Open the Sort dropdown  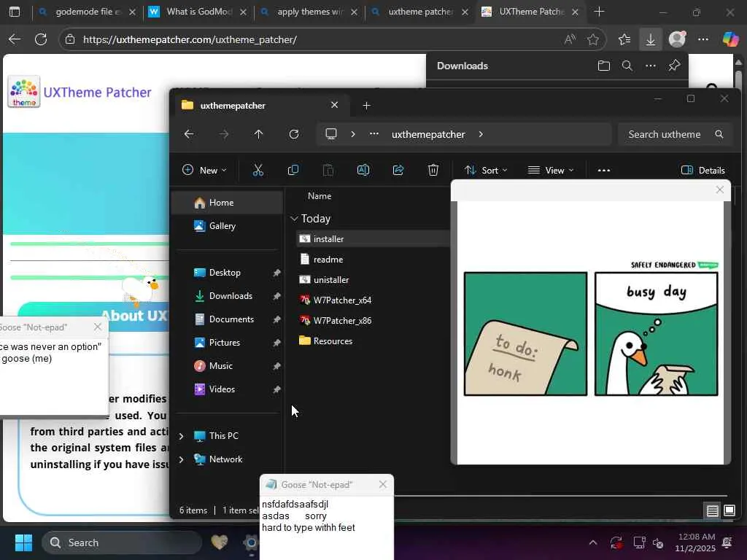486,170
